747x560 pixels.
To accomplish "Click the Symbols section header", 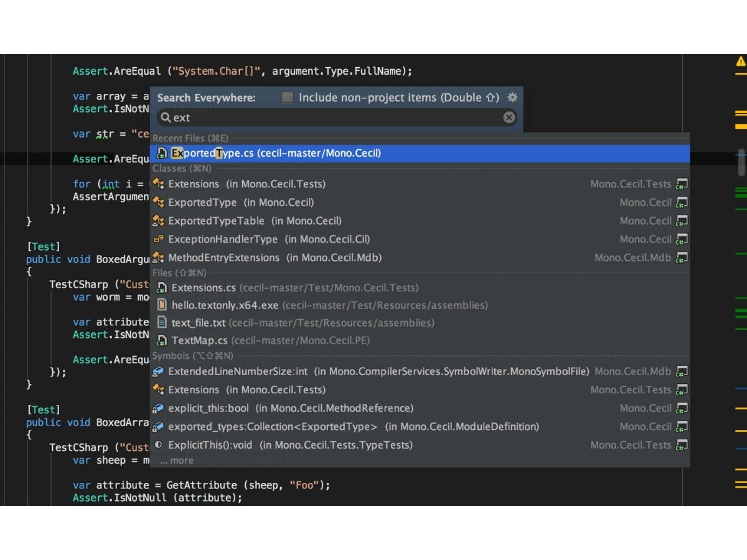I will point(193,356).
